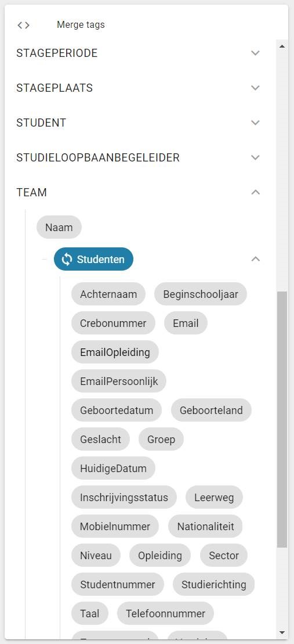Click the vertical scrollbar thumb

(x=282, y=419)
